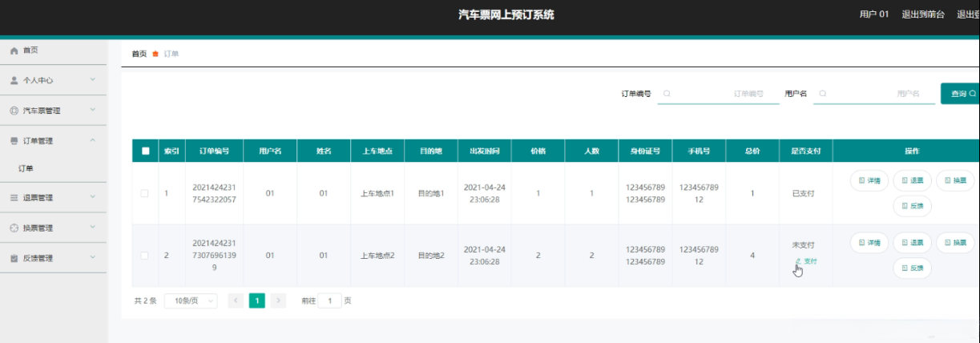Collapse the 订单管理 chevron
980x343 pixels.
(x=93, y=141)
